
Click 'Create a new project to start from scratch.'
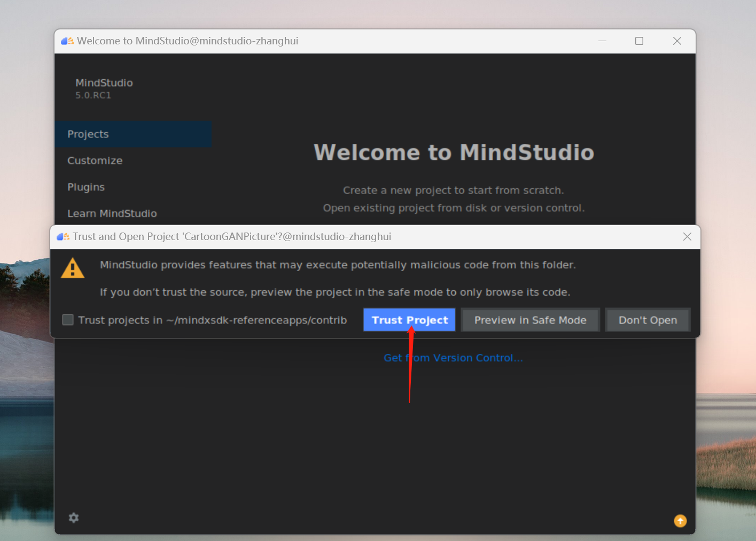tap(454, 190)
